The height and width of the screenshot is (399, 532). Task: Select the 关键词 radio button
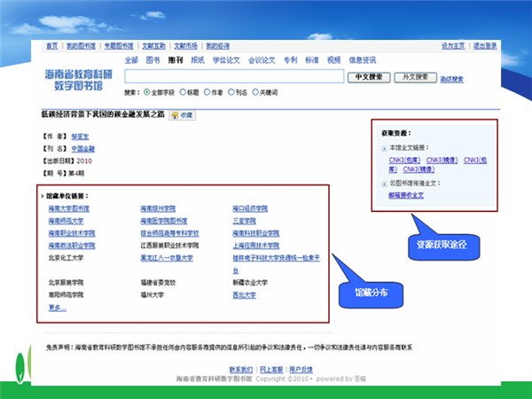[x=255, y=92]
